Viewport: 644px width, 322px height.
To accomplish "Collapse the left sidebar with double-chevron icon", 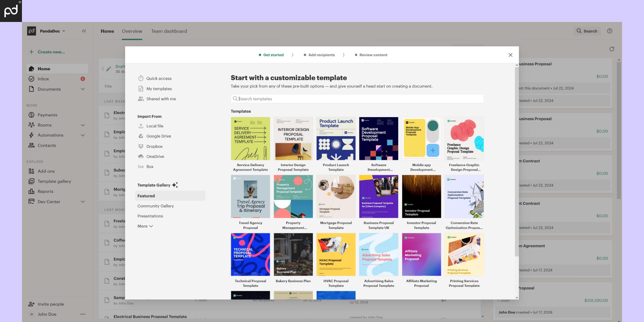I will pos(84,31).
